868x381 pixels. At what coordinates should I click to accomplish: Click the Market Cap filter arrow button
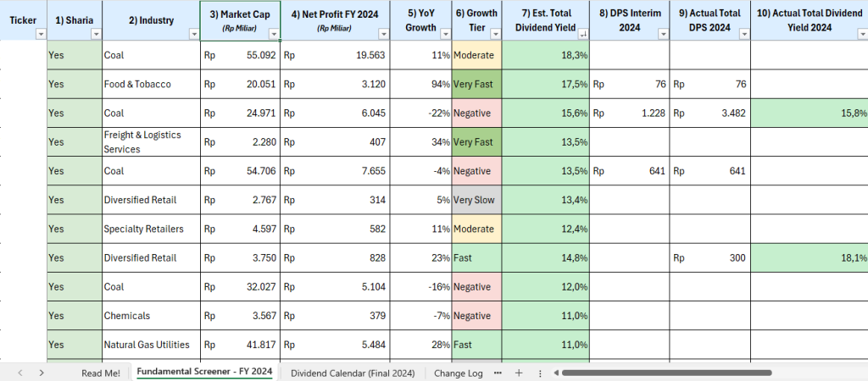[273, 34]
